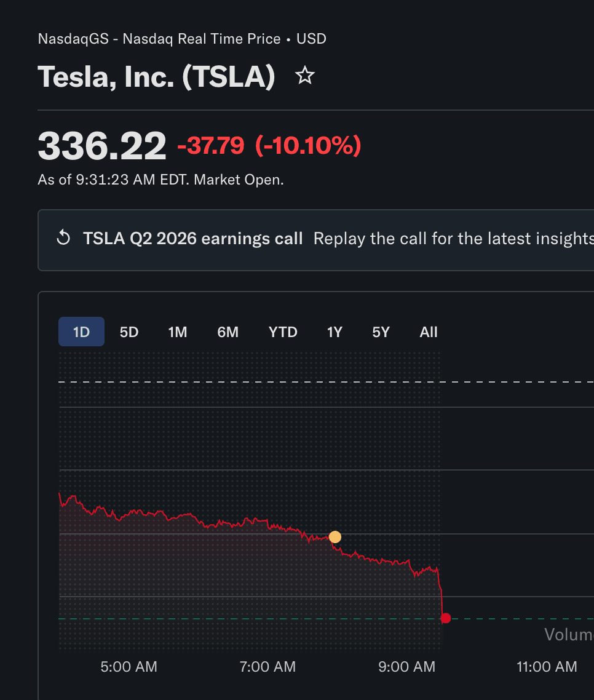Switch chart to 5D range
Screen dimensions: 594x700
pos(129,332)
